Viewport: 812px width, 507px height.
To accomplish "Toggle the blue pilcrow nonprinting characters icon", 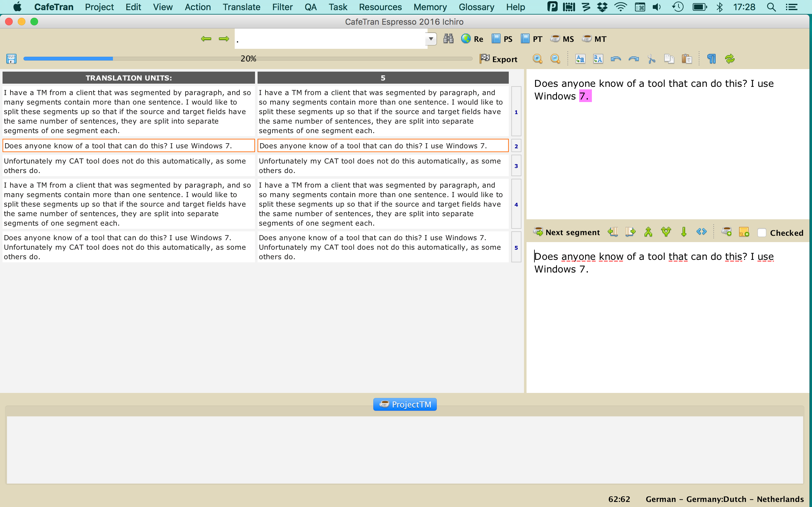I will click(711, 59).
